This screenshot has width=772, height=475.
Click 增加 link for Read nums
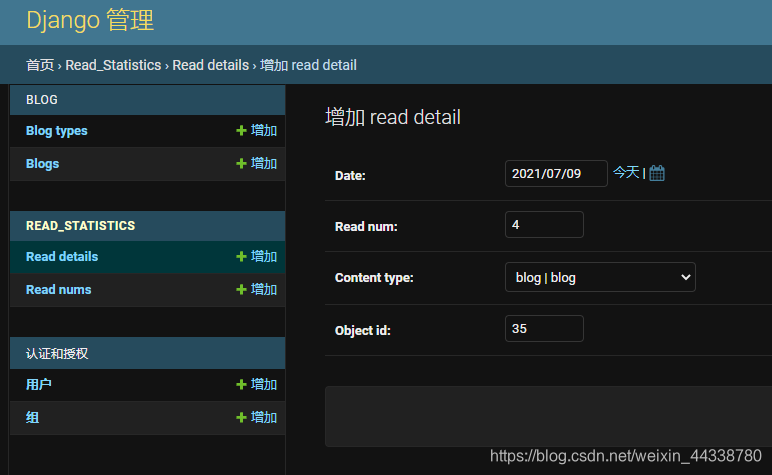[264, 289]
